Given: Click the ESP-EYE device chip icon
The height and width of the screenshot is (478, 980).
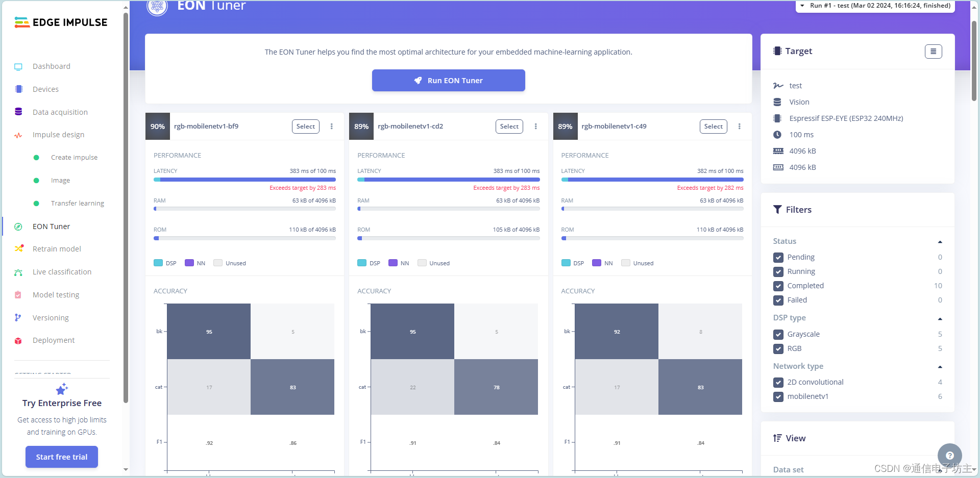Looking at the screenshot, I should click(x=777, y=118).
